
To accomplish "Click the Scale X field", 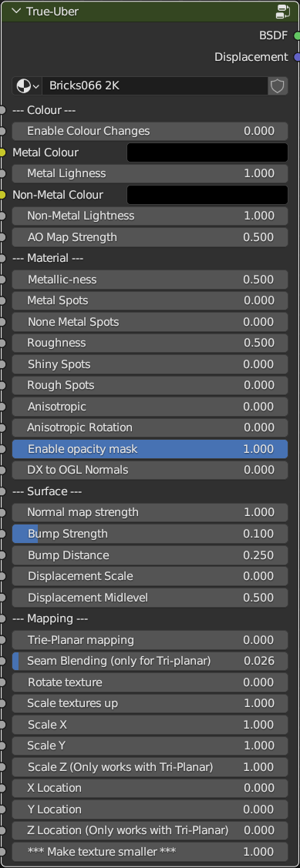I will coord(150,724).
